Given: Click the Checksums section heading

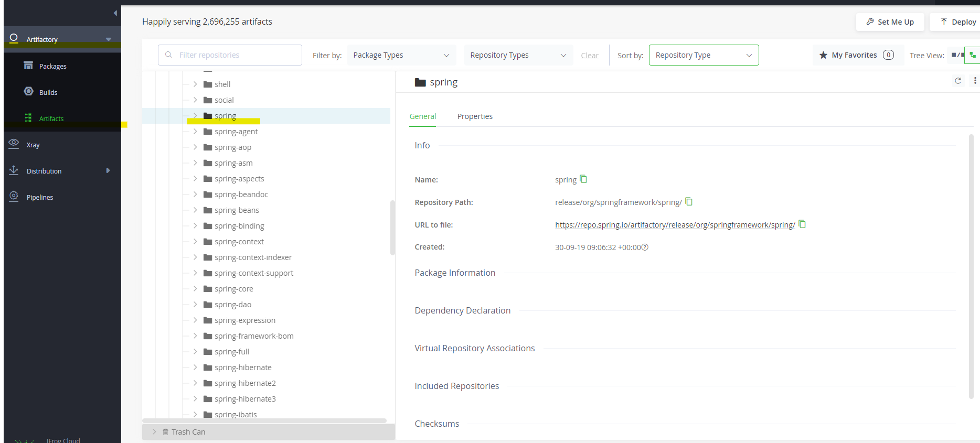Looking at the screenshot, I should (437, 424).
